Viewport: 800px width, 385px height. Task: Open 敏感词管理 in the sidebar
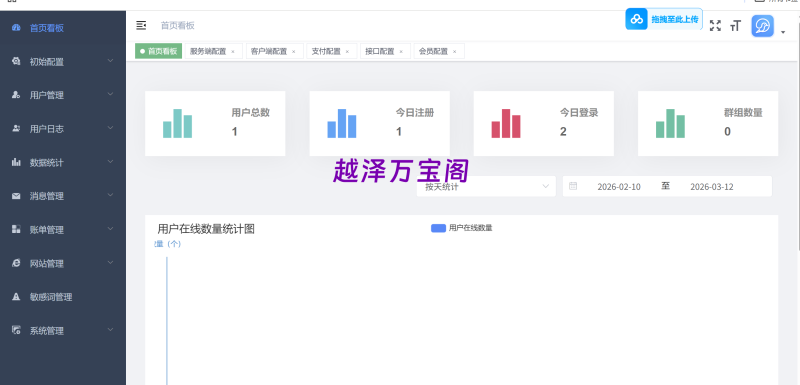(x=63, y=297)
